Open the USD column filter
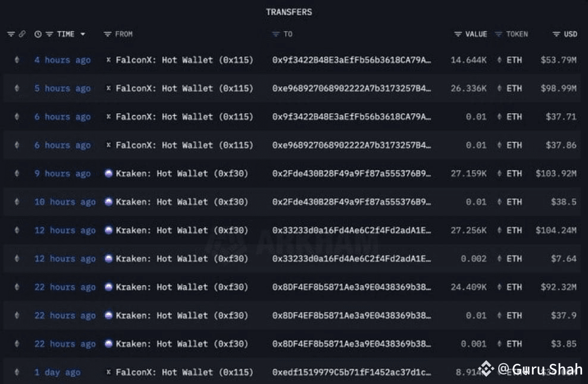This screenshot has width=588, height=384. point(556,34)
